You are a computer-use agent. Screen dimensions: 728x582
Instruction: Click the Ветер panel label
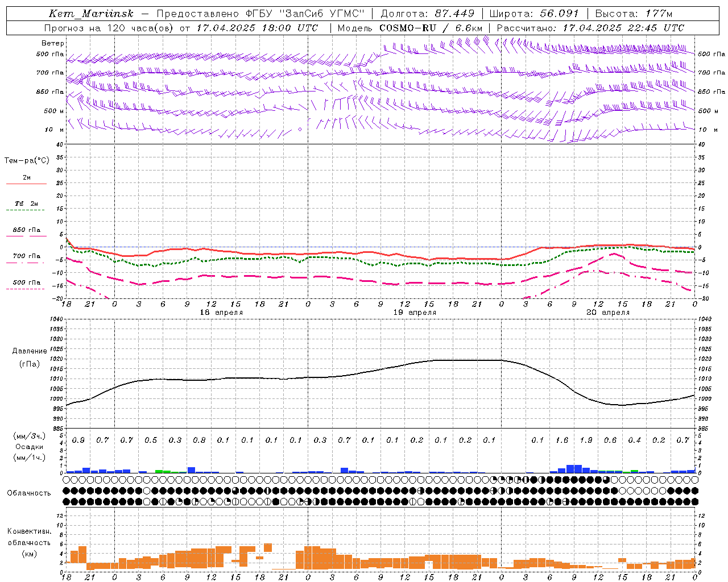[x=53, y=43]
